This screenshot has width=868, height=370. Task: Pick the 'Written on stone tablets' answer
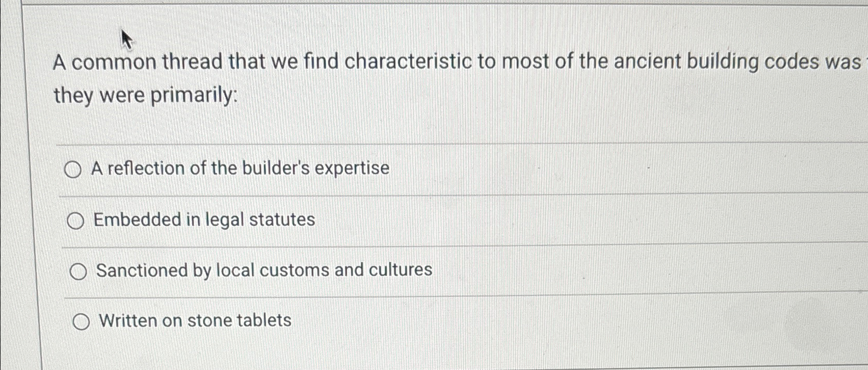tap(81, 322)
